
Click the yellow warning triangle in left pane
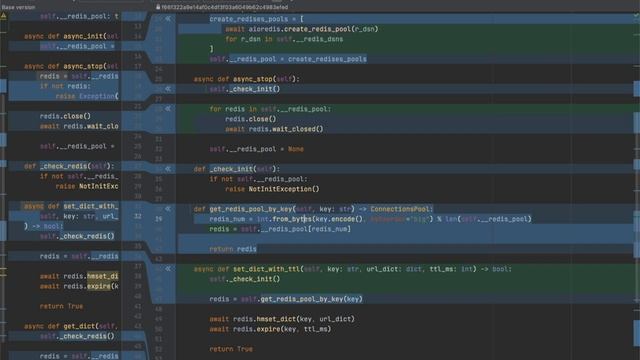point(4,16)
